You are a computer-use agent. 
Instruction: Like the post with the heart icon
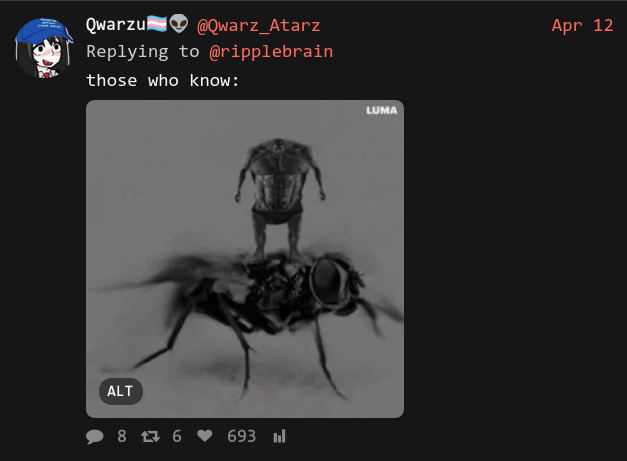[x=205, y=436]
